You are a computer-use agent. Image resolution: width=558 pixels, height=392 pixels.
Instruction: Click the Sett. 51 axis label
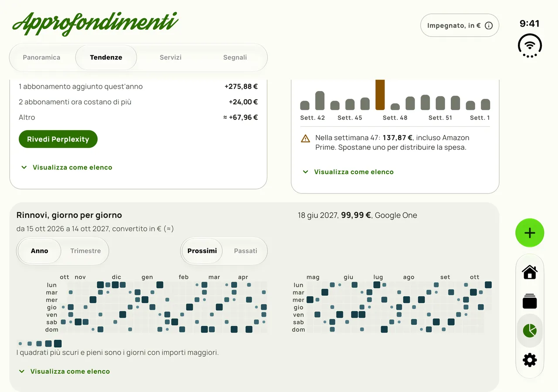pyautogui.click(x=440, y=118)
